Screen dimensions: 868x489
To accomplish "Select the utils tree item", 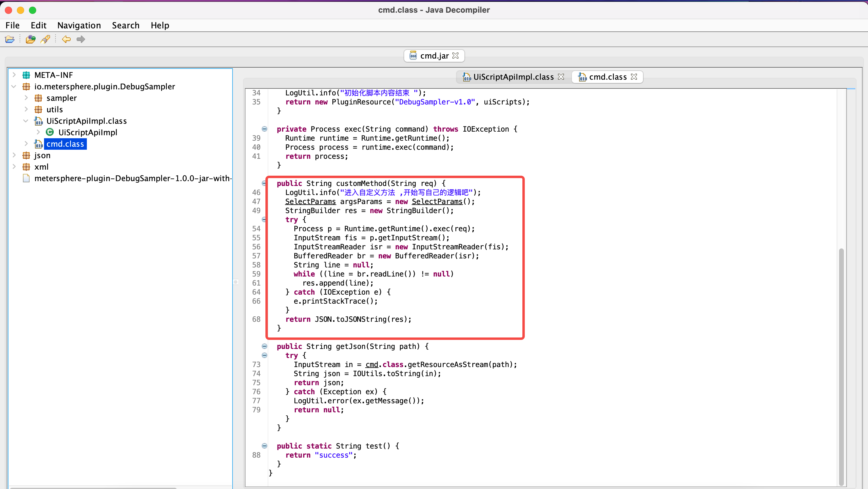I will coord(55,109).
